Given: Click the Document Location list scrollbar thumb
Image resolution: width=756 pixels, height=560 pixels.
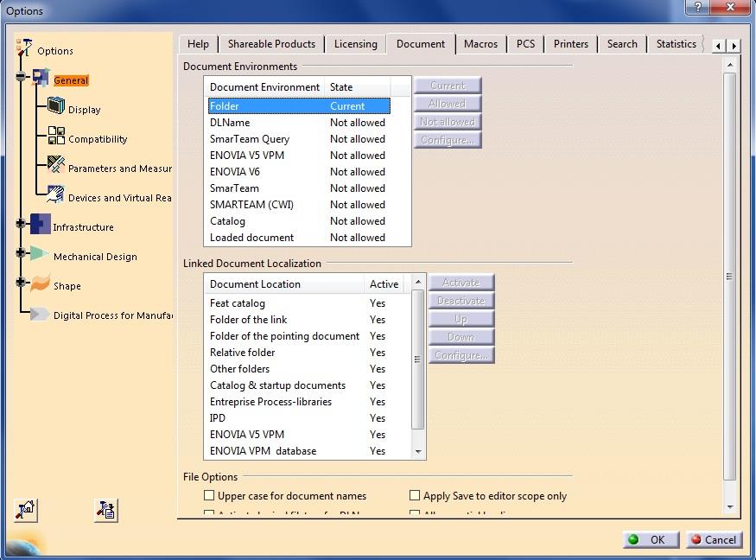Looking at the screenshot, I should (418, 360).
